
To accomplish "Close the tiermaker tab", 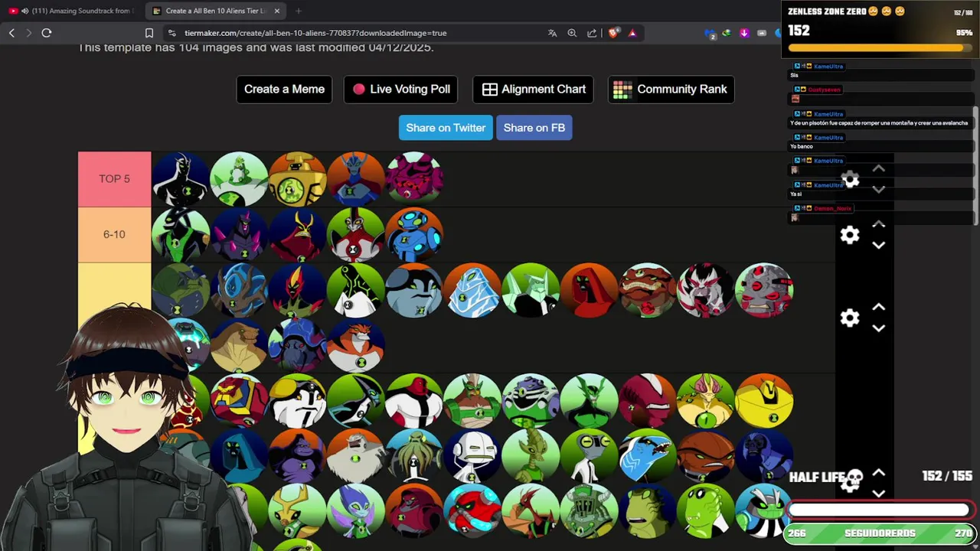I will [277, 11].
